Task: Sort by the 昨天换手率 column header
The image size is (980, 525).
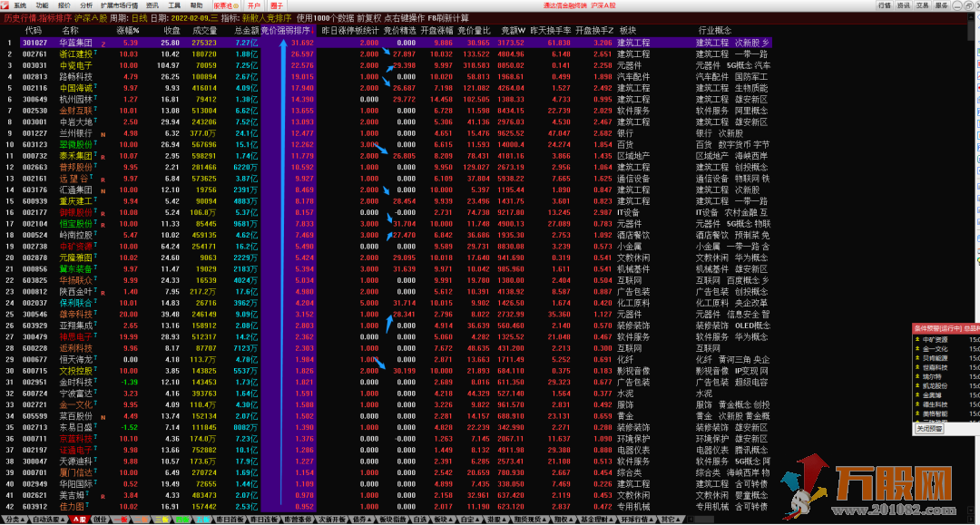Action: 551,30
